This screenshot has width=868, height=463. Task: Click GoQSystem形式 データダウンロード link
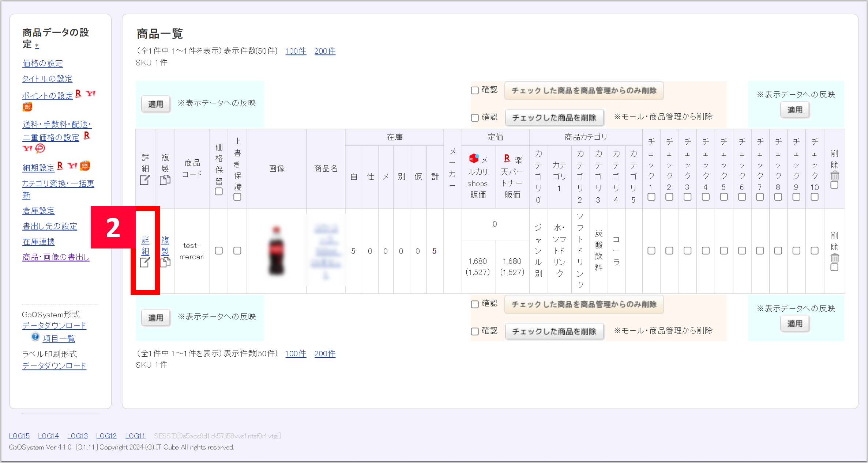click(54, 325)
